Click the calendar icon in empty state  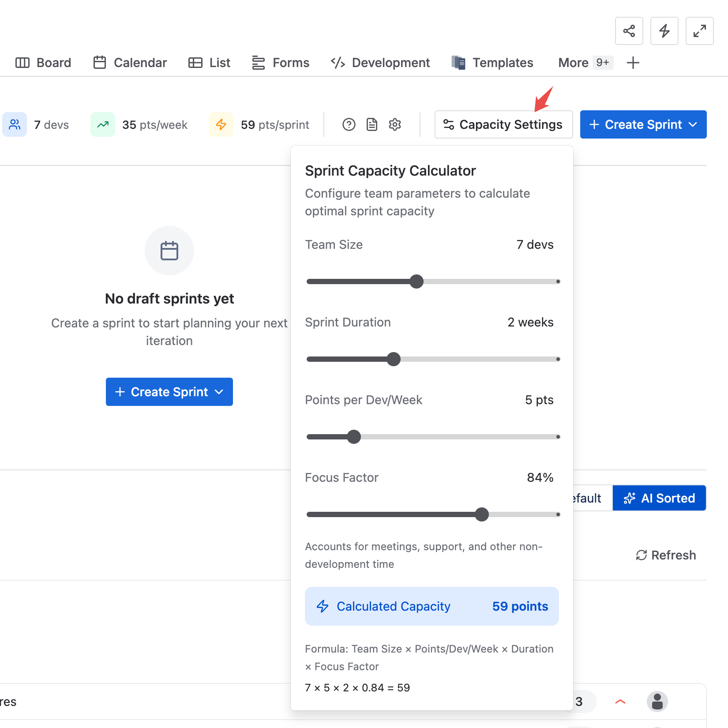pos(169,251)
